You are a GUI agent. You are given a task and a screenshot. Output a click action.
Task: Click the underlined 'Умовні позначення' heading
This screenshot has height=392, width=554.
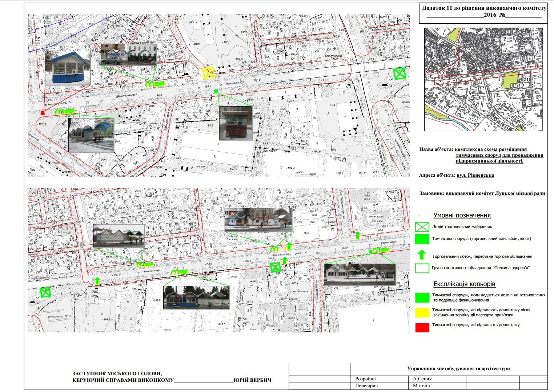pos(462,215)
